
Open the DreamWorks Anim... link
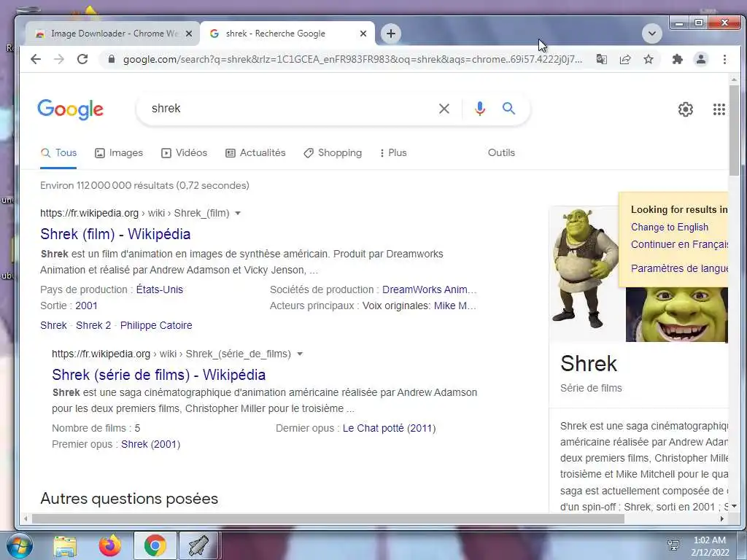pos(429,289)
